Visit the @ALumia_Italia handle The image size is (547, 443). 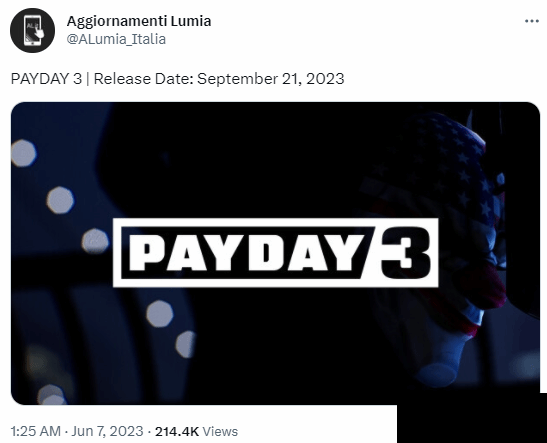[116, 39]
